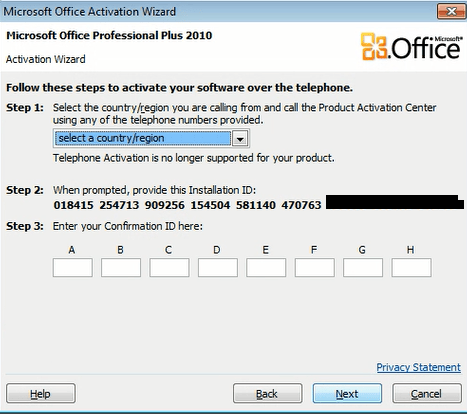The width and height of the screenshot is (467, 414).
Task: Click 'Telephone Activation is no longer supported' message
Action: [194, 158]
